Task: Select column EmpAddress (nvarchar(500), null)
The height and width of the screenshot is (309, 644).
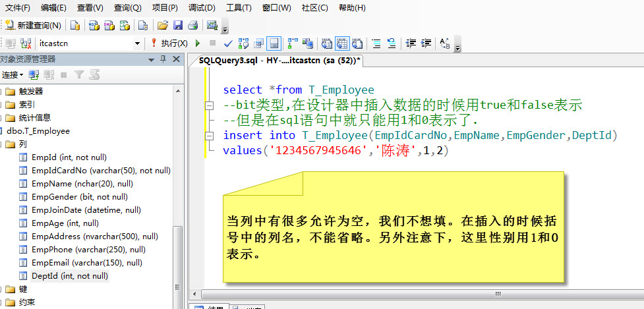Action: click(x=95, y=237)
